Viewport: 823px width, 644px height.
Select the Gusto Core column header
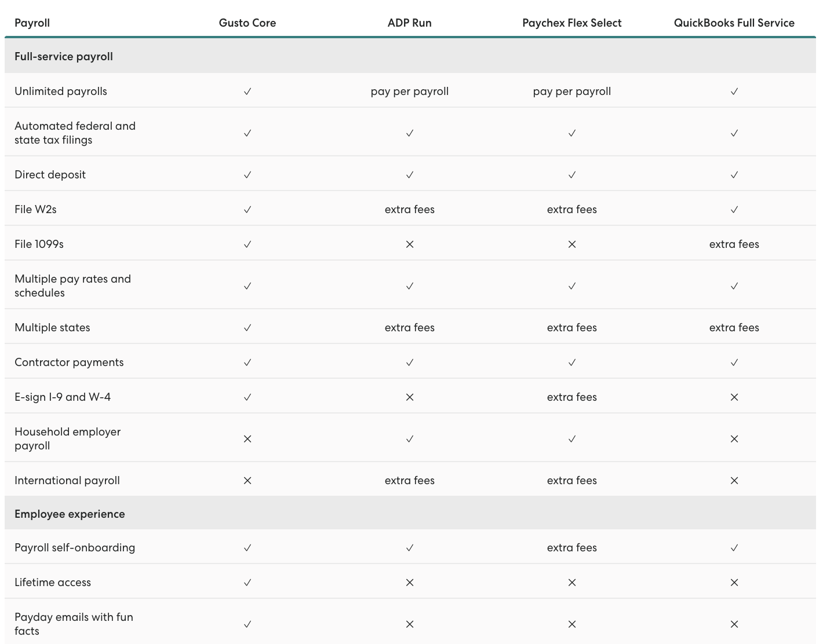coord(247,23)
